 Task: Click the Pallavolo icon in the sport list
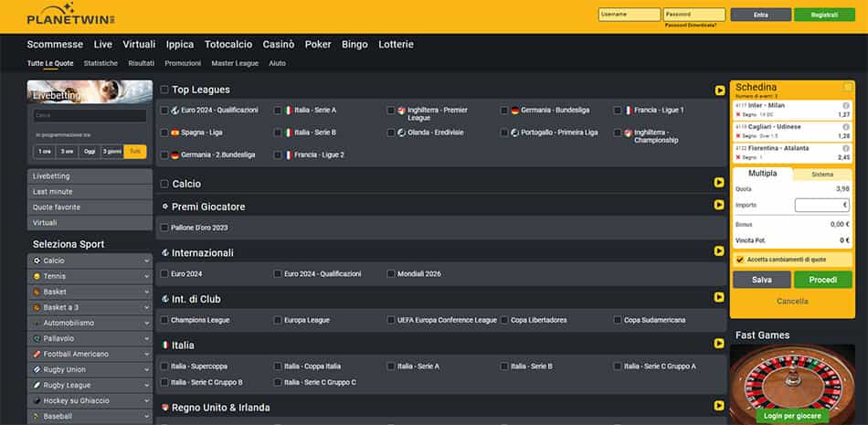pos(37,338)
